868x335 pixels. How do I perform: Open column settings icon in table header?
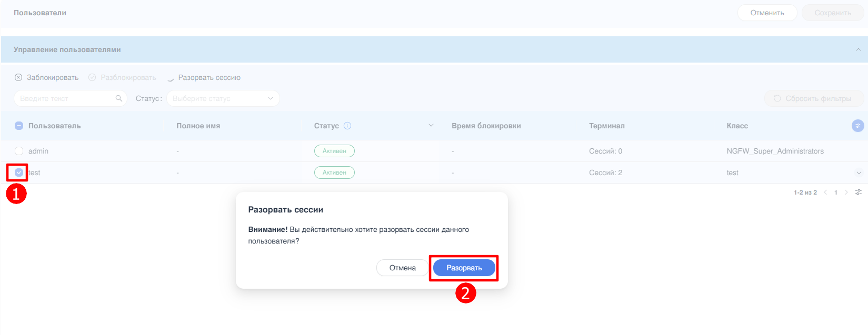point(857,126)
